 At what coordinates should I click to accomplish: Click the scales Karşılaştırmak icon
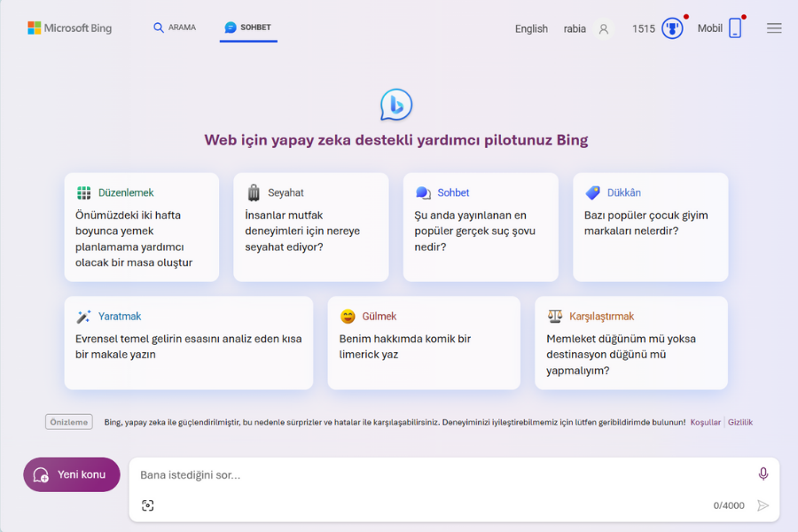pyautogui.click(x=555, y=317)
